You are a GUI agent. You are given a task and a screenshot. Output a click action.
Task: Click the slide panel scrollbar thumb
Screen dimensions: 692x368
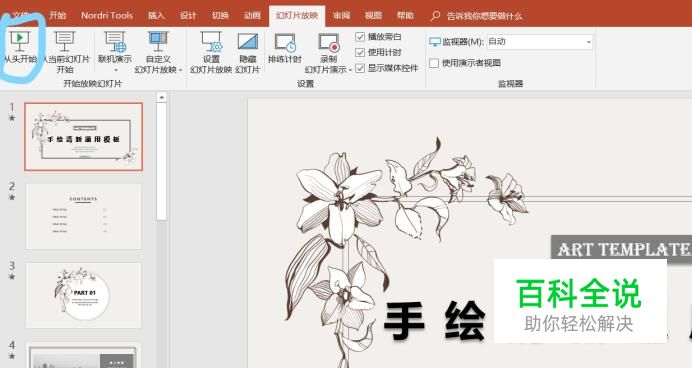pos(162,161)
